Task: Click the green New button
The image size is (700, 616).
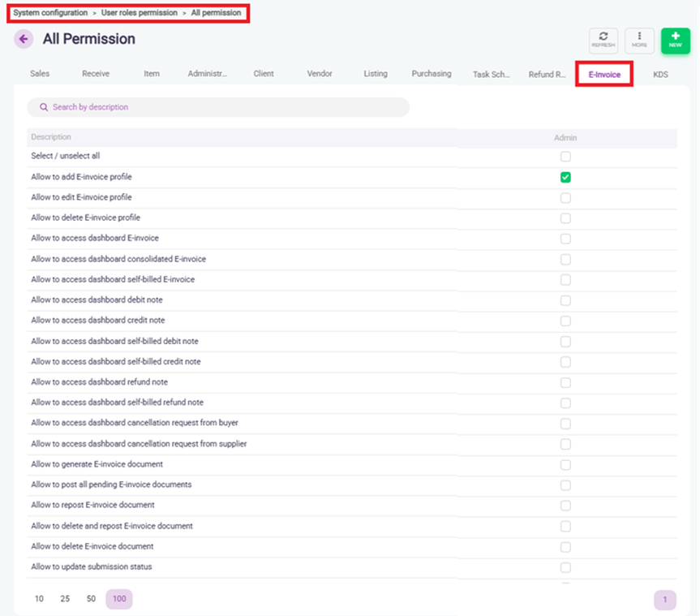Action: [675, 41]
